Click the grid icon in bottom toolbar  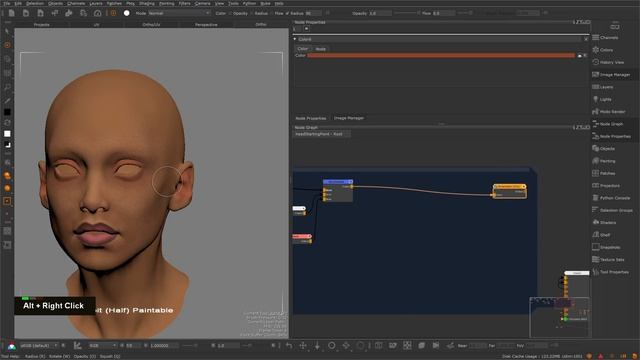(x=407, y=346)
